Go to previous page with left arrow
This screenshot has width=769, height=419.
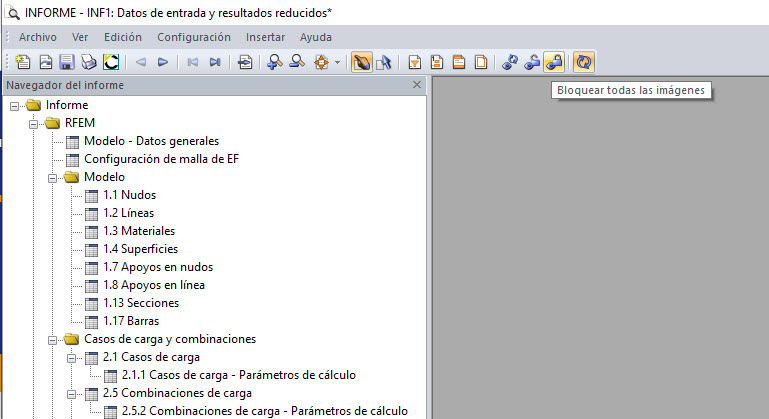(141, 62)
